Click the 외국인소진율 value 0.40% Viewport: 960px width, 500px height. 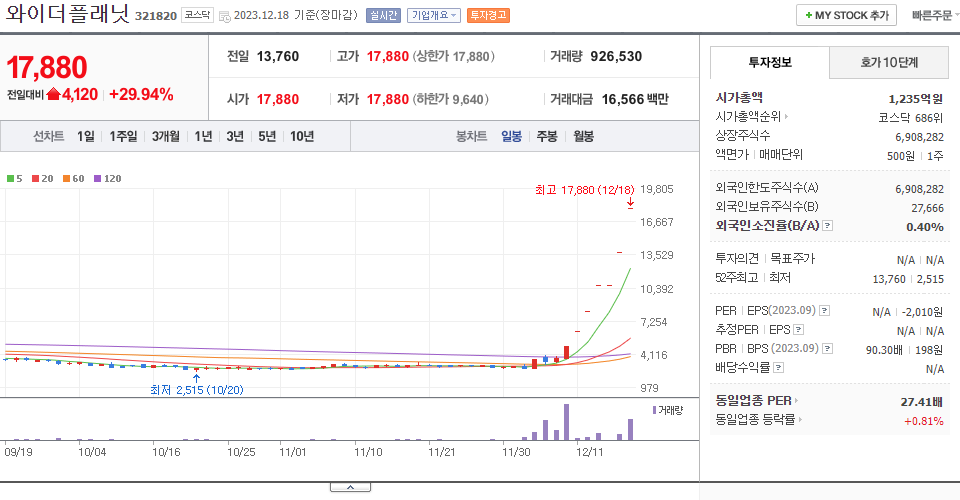point(924,227)
